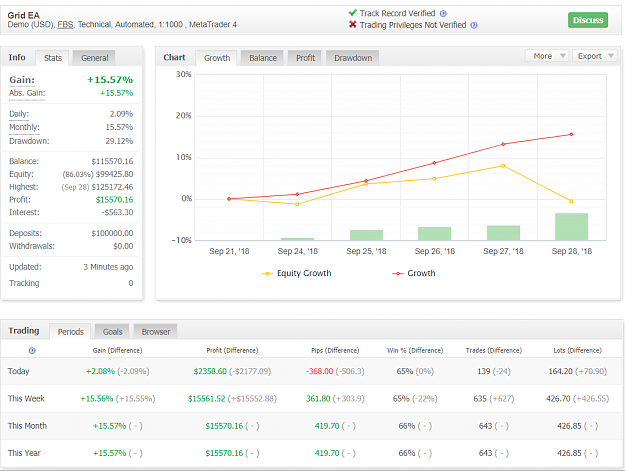Open the Browser tab
The image size is (625, 471).
(x=155, y=332)
